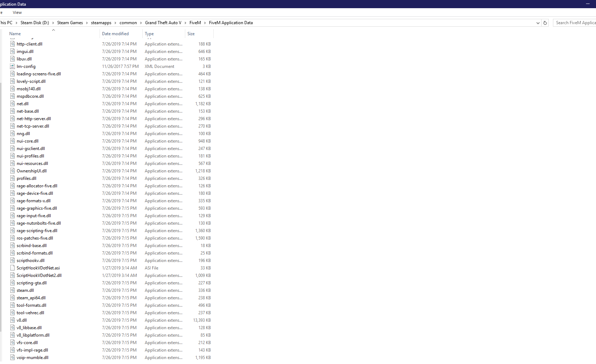Viewport: 596px width, 364px height.
Task: Select the steam_api64.dll file icon
Action: (12, 298)
